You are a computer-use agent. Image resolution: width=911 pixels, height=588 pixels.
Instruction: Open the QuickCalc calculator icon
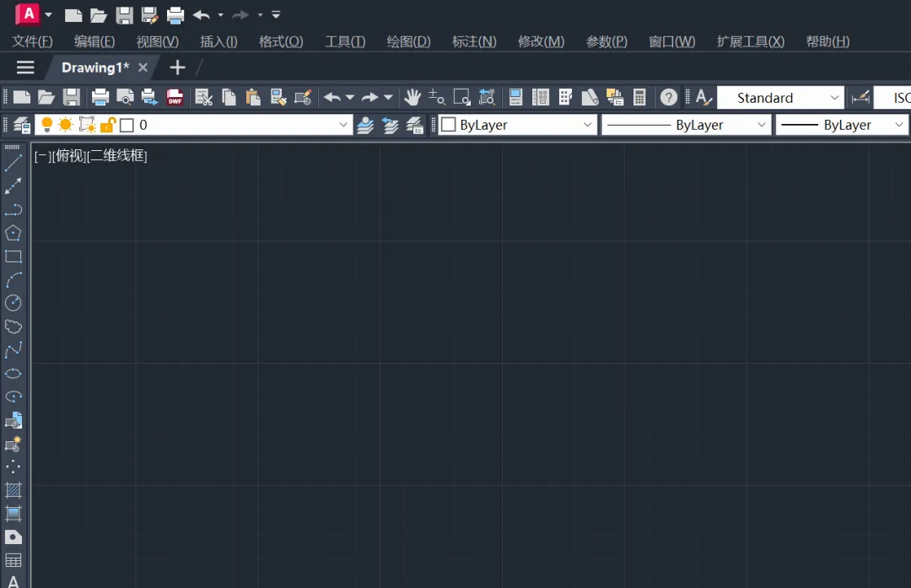(x=639, y=97)
